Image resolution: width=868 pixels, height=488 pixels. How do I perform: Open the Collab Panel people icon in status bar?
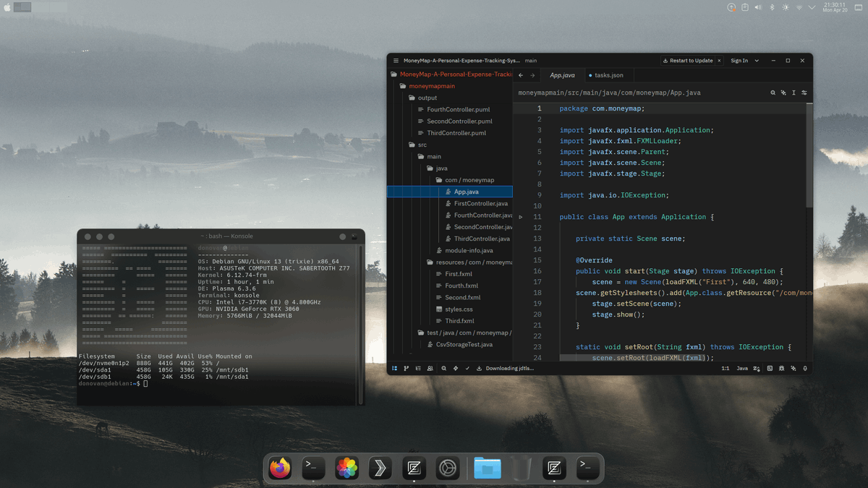[430, 368]
